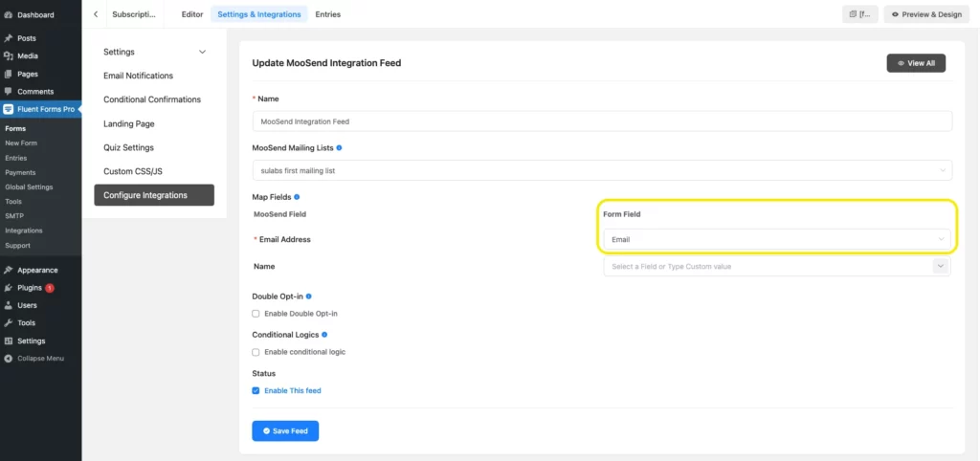Open Conditional Confirmations settings
The image size is (980, 461).
tap(152, 99)
